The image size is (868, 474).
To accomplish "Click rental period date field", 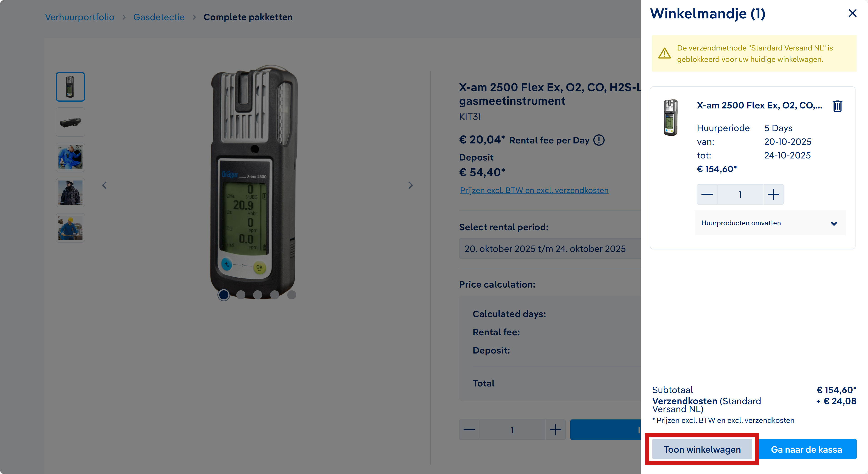I will pos(550,248).
